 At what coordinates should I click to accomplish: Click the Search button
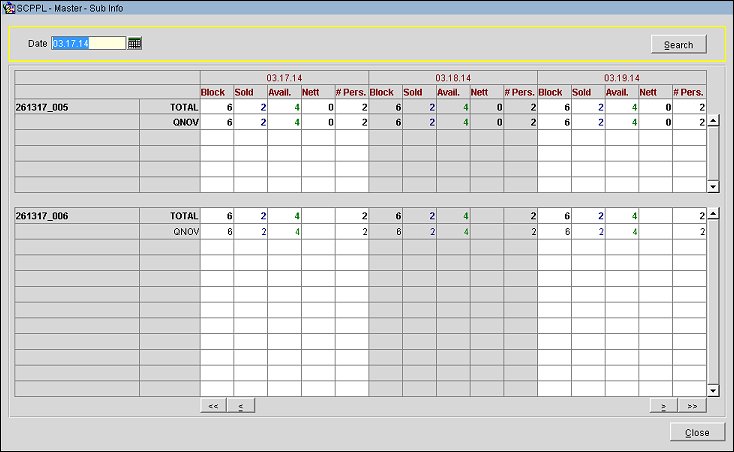coord(678,45)
